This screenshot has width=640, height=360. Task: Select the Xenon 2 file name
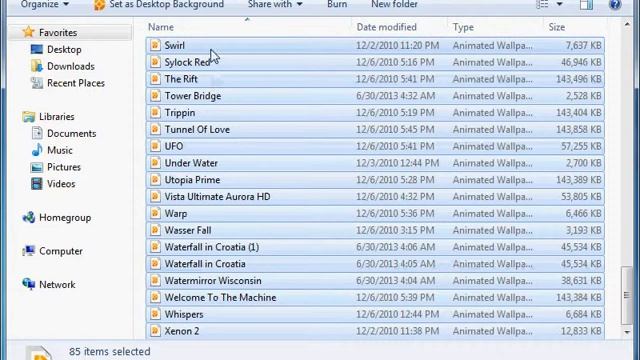point(182,331)
